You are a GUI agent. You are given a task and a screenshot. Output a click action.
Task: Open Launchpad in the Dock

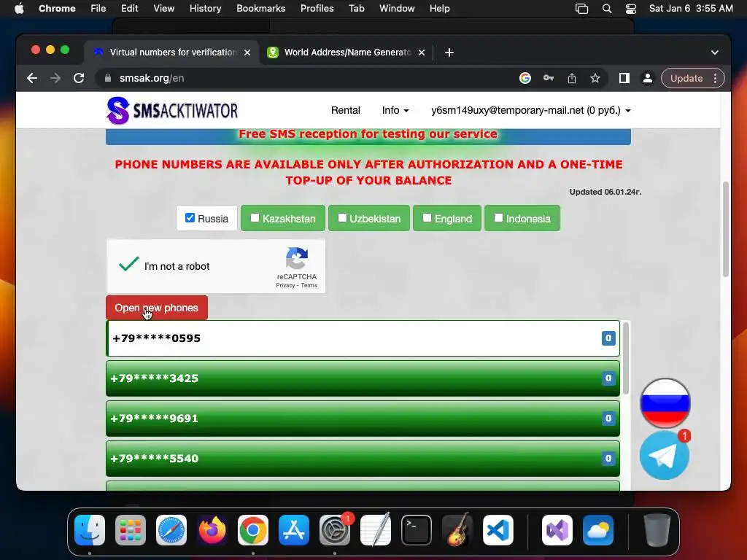131,530
